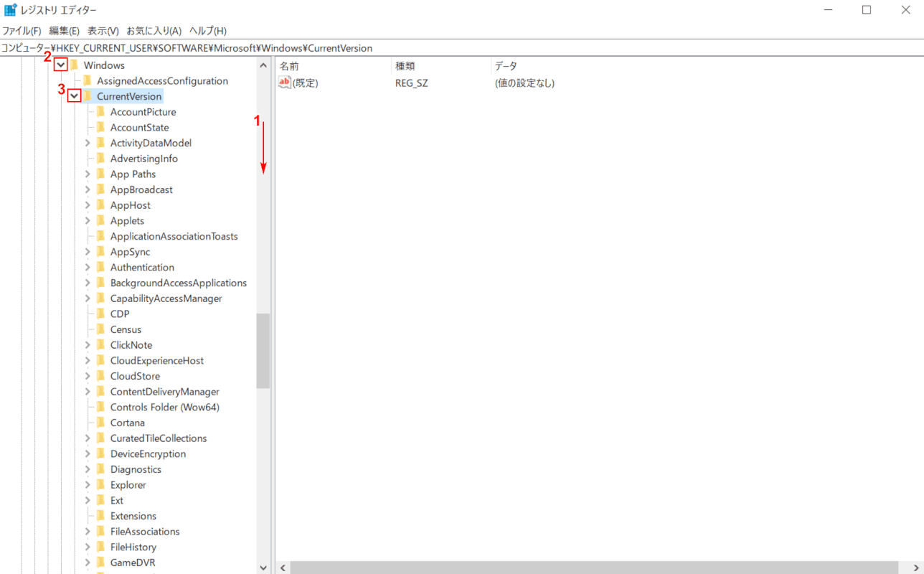Click the (値の設定なし) data cell
This screenshot has height=574, width=924.
point(524,83)
